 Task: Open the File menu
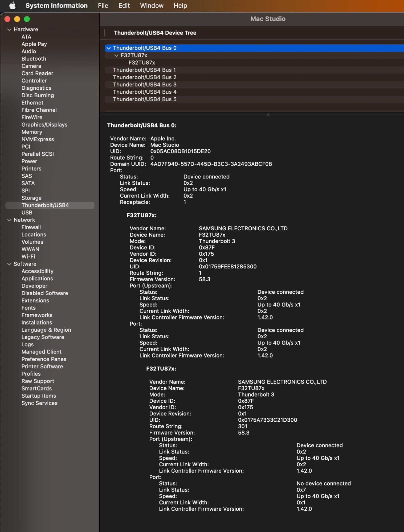tap(103, 6)
